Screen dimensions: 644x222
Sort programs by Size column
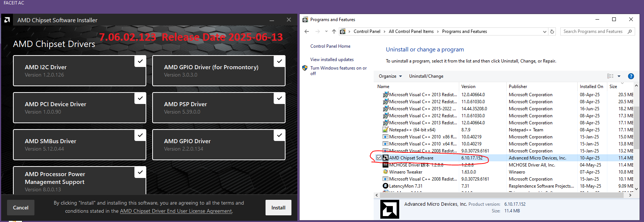click(620, 87)
